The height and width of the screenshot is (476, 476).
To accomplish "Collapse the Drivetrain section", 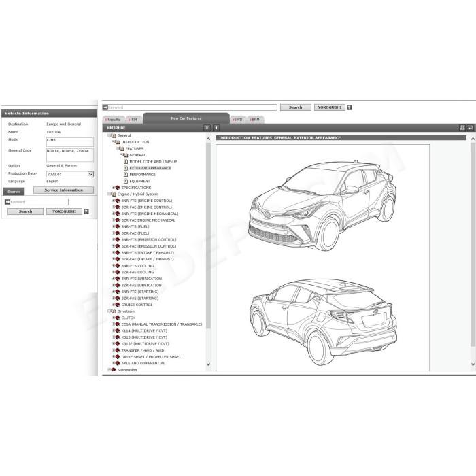I will [x=109, y=311].
